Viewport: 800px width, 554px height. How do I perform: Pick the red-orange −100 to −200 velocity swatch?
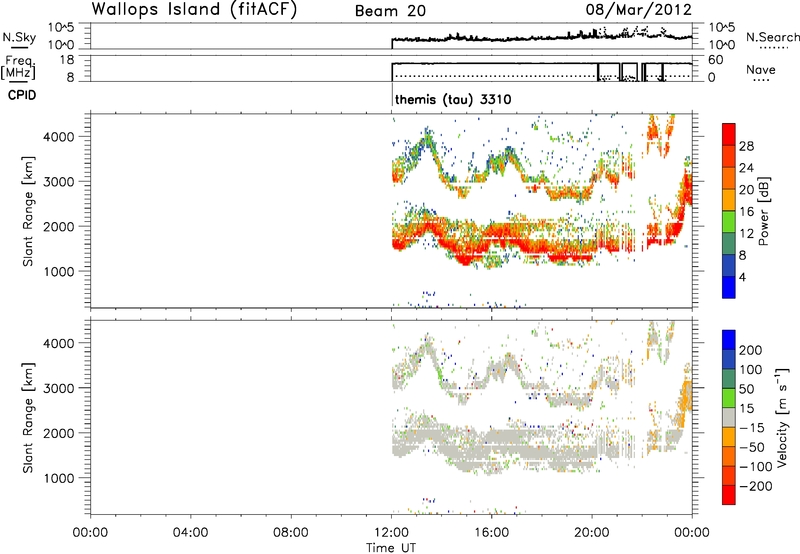729,475
